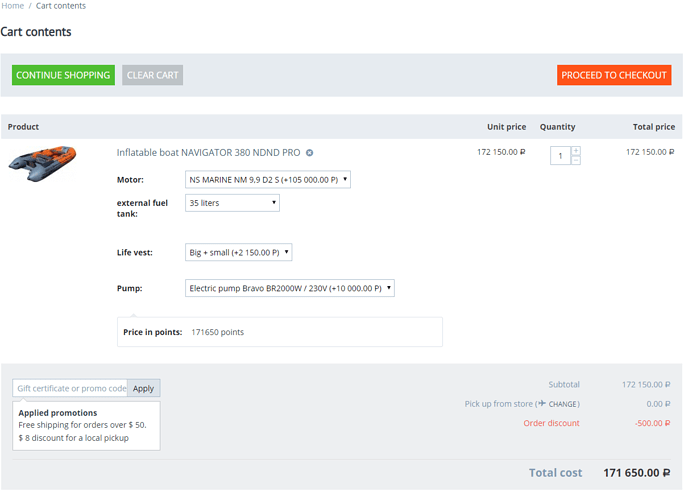Increase quantity with plus stepper
The width and height of the screenshot is (684, 500).
(x=576, y=151)
